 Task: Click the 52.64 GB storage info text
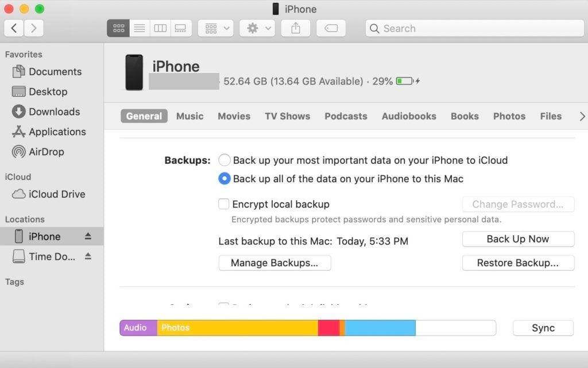tap(293, 81)
